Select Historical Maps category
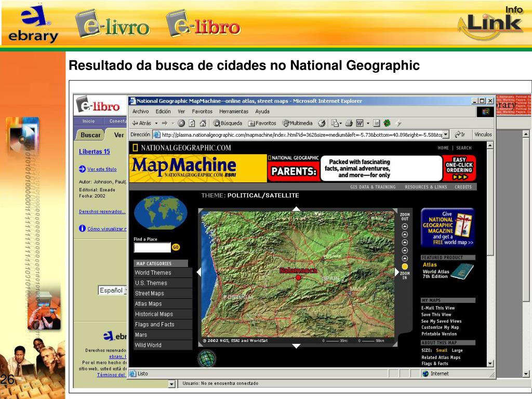532x399 pixels. pyautogui.click(x=163, y=314)
